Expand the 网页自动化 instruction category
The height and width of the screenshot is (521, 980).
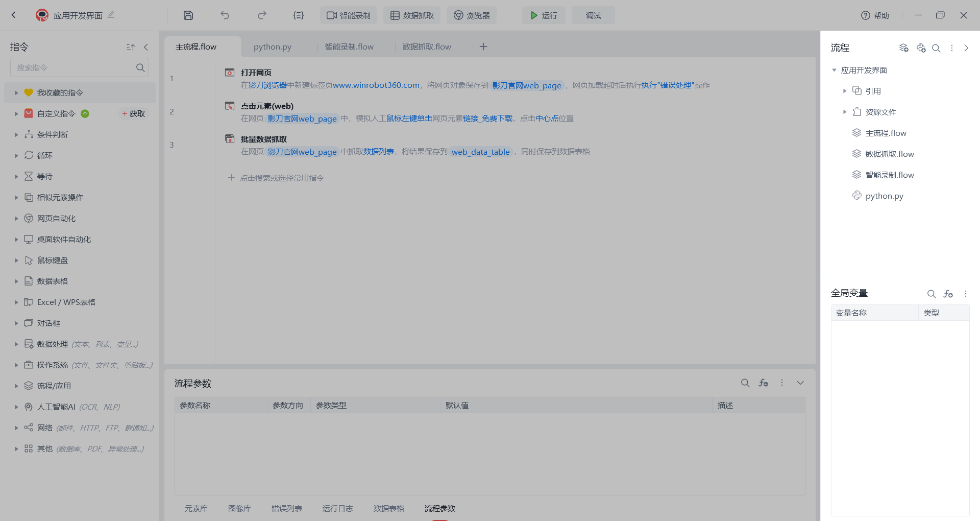click(16, 219)
